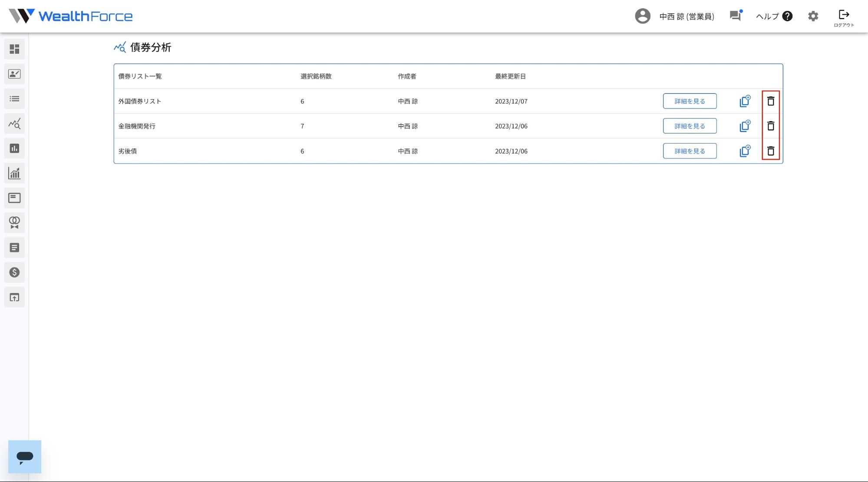
Task: Click the WealthForce logo
Action: pyautogui.click(x=71, y=16)
